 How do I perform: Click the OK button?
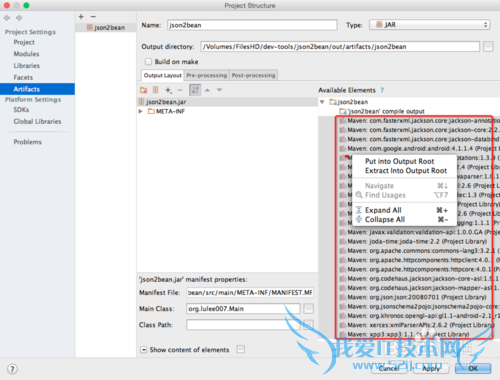(x=473, y=368)
